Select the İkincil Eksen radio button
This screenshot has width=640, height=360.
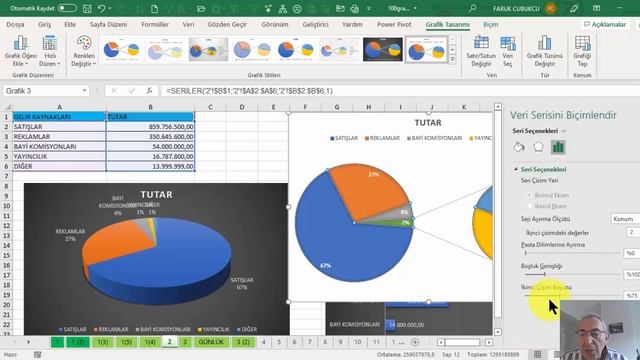tap(530, 206)
